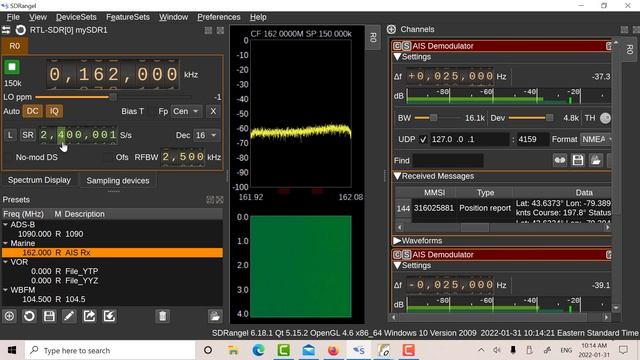Open the View menu

click(38, 17)
